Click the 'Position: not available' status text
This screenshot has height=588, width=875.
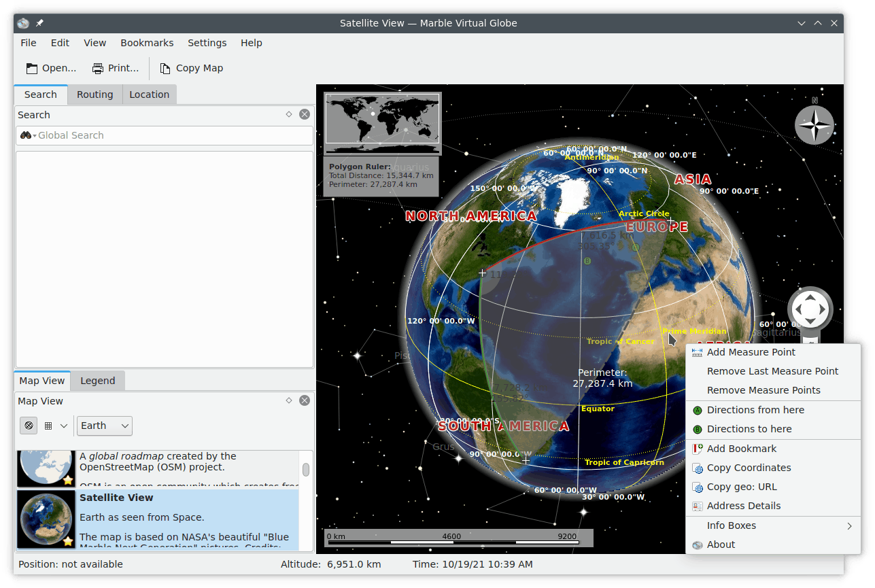click(71, 564)
